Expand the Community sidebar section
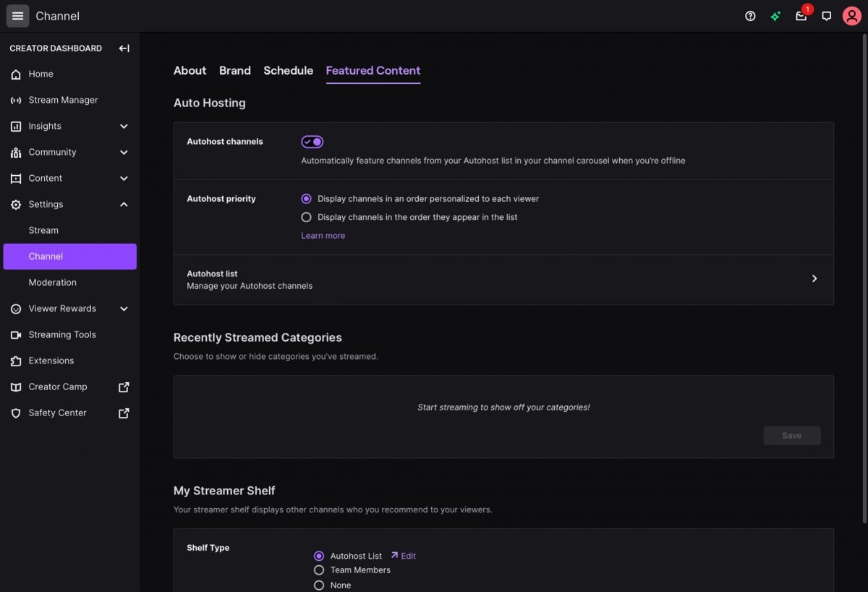This screenshot has height=592, width=868. coord(124,152)
